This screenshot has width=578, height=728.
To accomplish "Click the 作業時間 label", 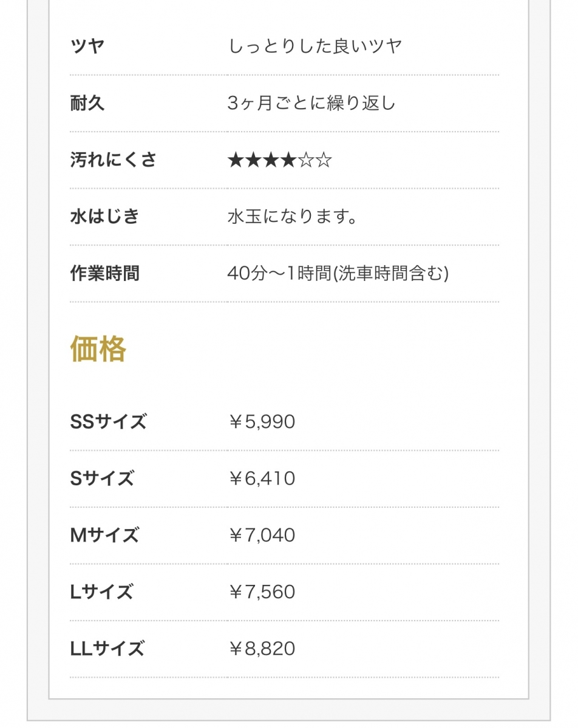I will point(105,274).
